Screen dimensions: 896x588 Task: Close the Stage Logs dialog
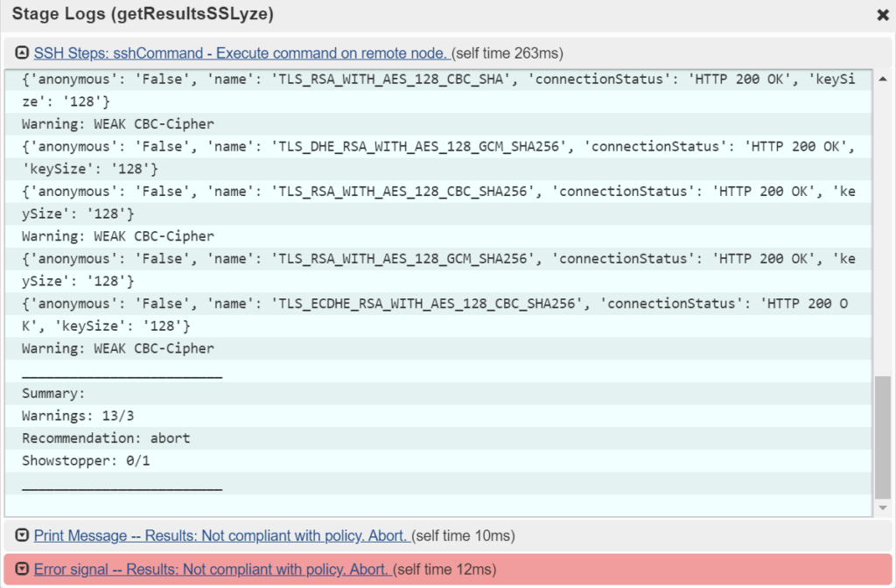(x=882, y=15)
